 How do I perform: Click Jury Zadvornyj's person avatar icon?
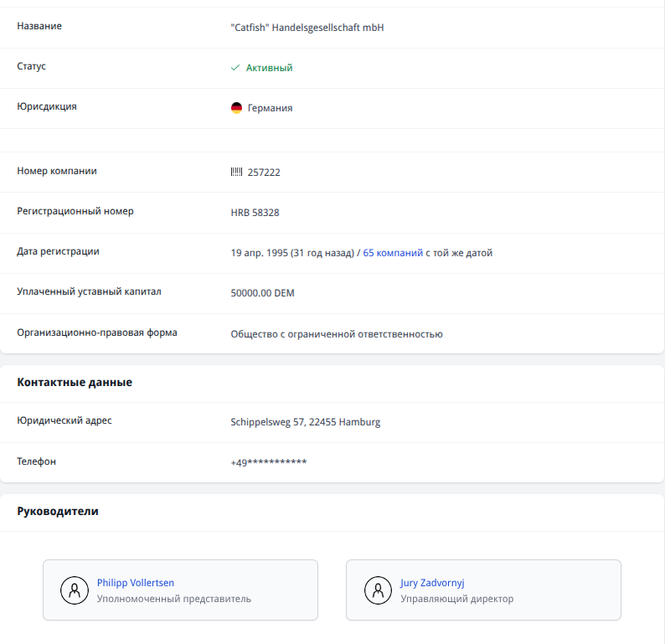pos(378,590)
